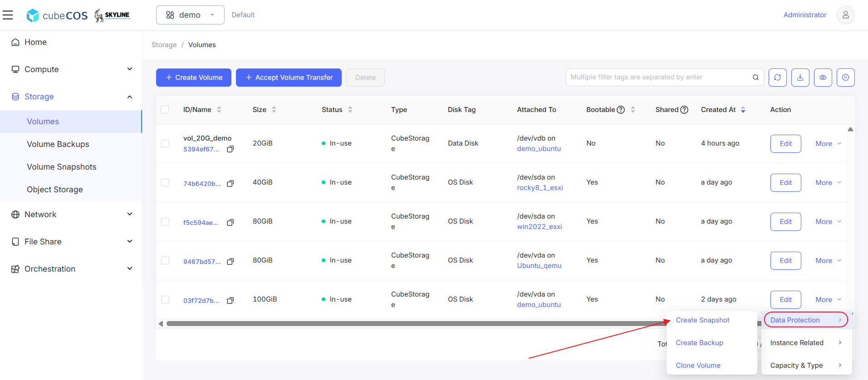
Task: Open win2022_esxi instance link
Action: pos(539,227)
